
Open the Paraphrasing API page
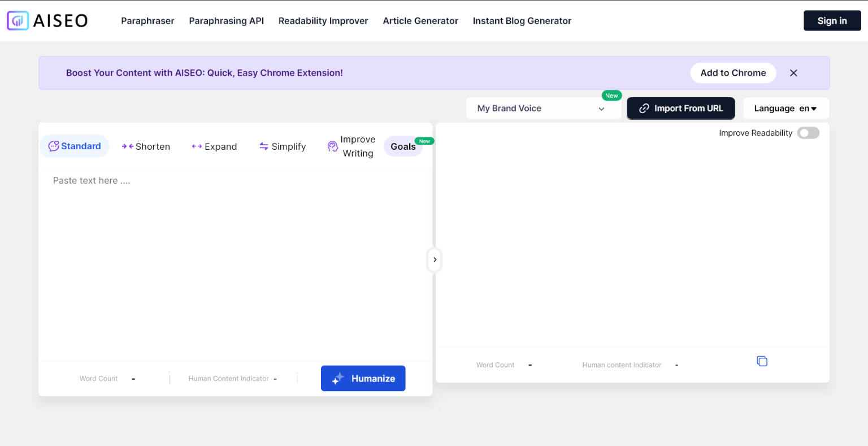[226, 20]
